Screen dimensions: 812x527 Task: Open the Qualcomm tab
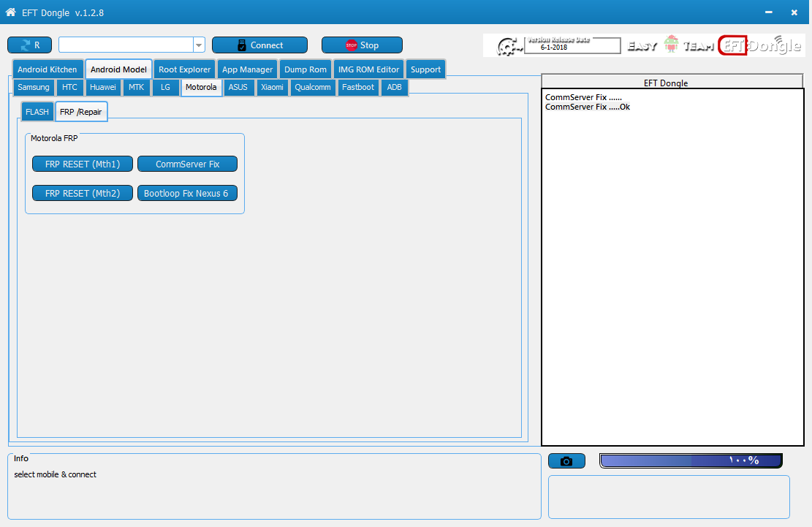pyautogui.click(x=313, y=87)
